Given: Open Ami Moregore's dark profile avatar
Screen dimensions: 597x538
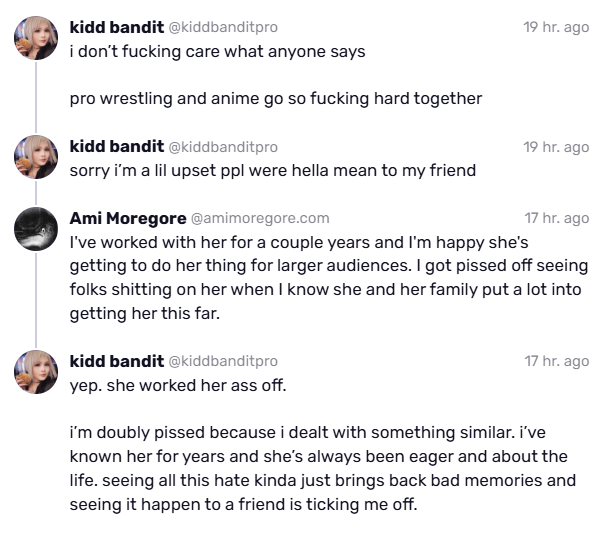Looking at the screenshot, I should [36, 228].
